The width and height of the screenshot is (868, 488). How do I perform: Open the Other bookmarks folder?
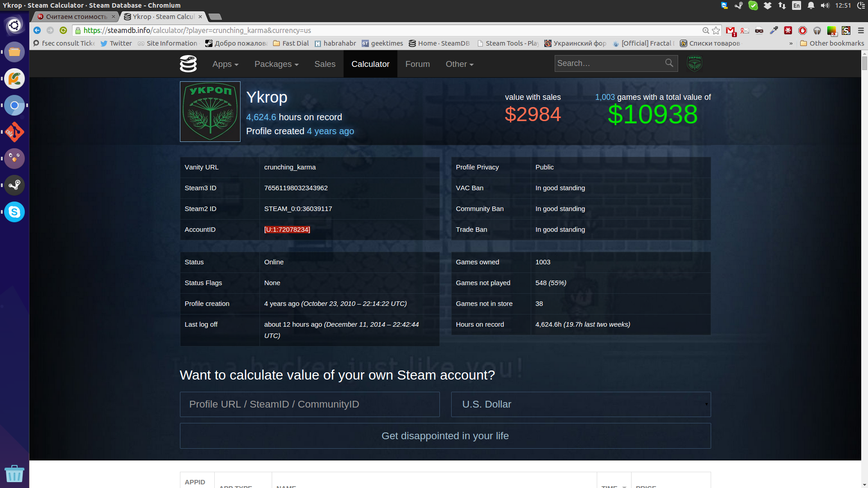point(832,43)
